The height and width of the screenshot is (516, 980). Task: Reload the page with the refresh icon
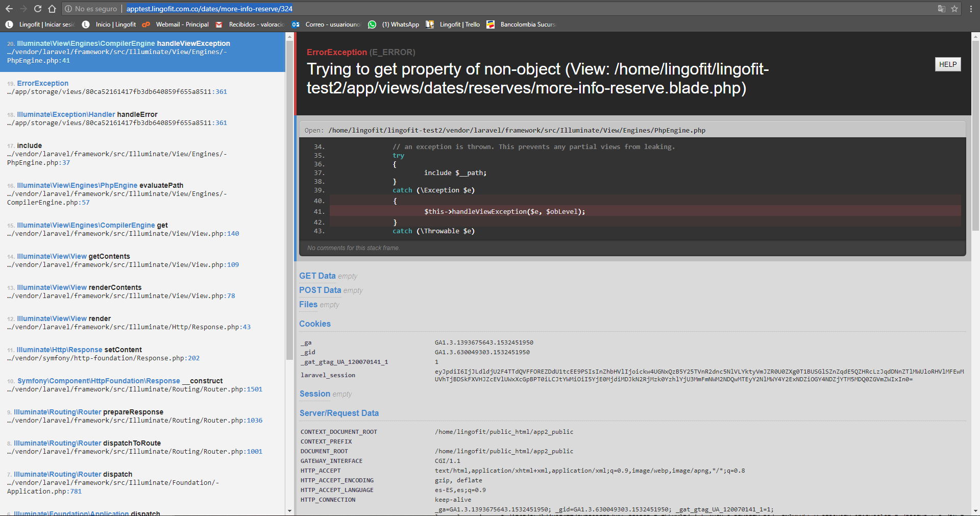pyautogui.click(x=38, y=9)
